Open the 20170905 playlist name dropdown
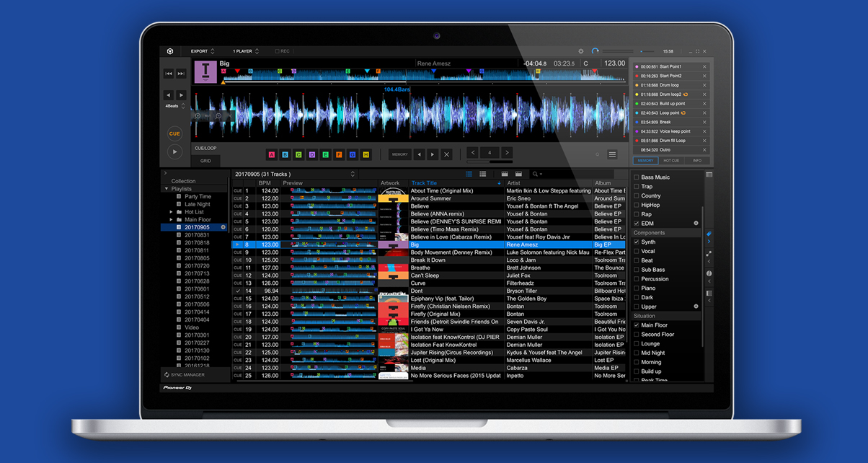Viewport: 868px width, 463px height. pos(352,173)
